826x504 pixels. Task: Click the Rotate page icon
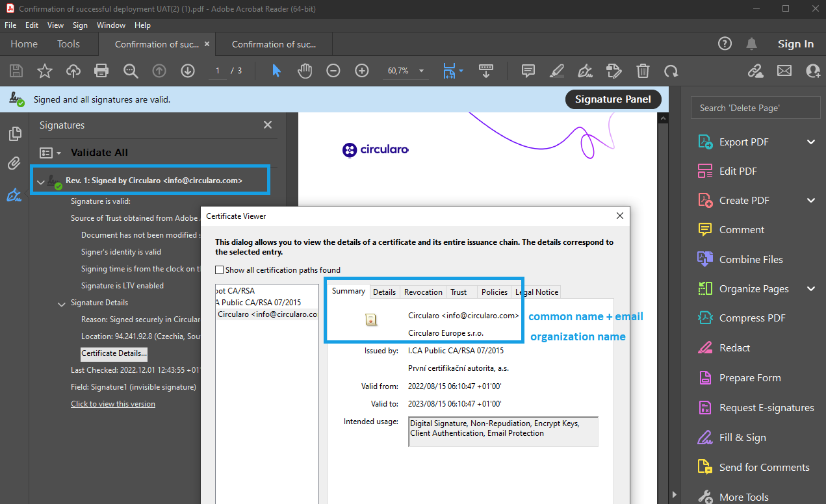[x=671, y=71]
